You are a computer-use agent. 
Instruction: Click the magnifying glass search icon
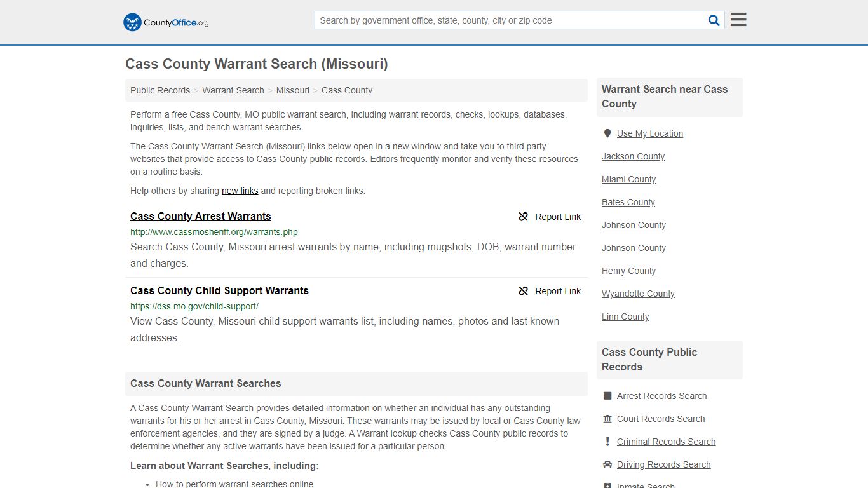[x=714, y=20]
